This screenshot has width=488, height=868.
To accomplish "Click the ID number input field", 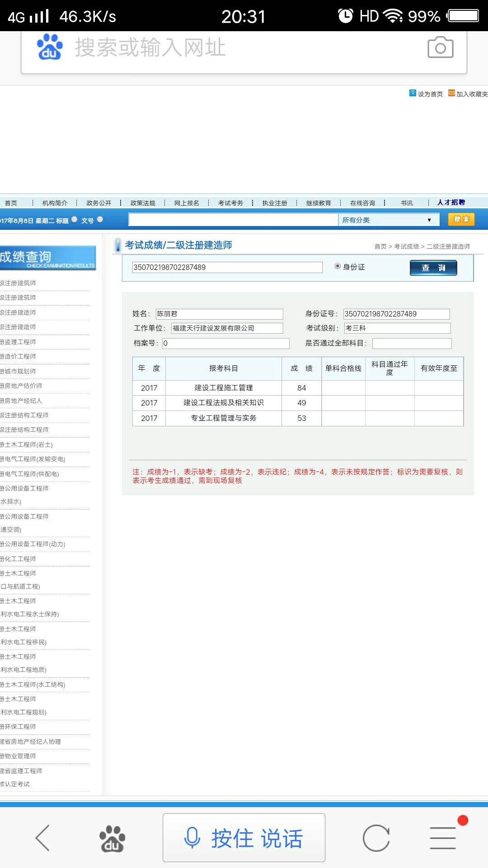I will coord(227,267).
